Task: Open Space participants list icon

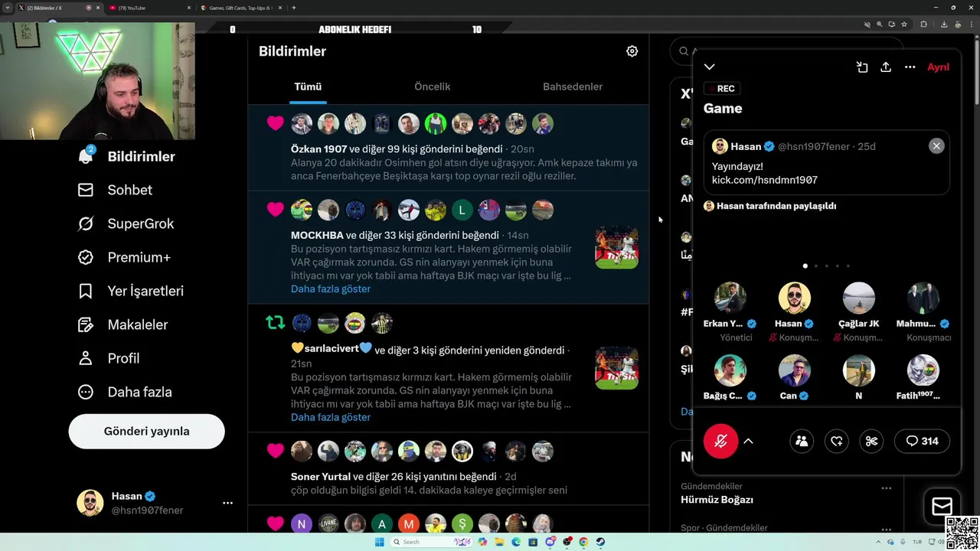Action: tap(802, 441)
